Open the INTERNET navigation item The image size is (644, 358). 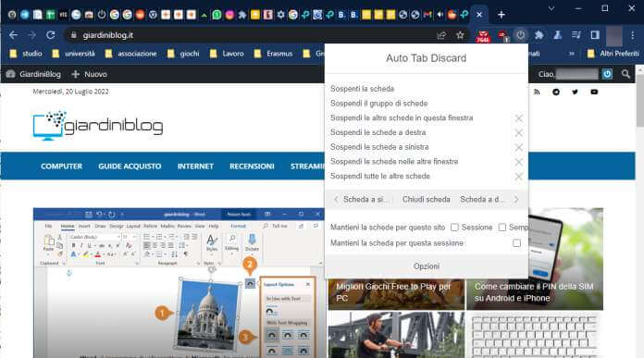(x=195, y=167)
